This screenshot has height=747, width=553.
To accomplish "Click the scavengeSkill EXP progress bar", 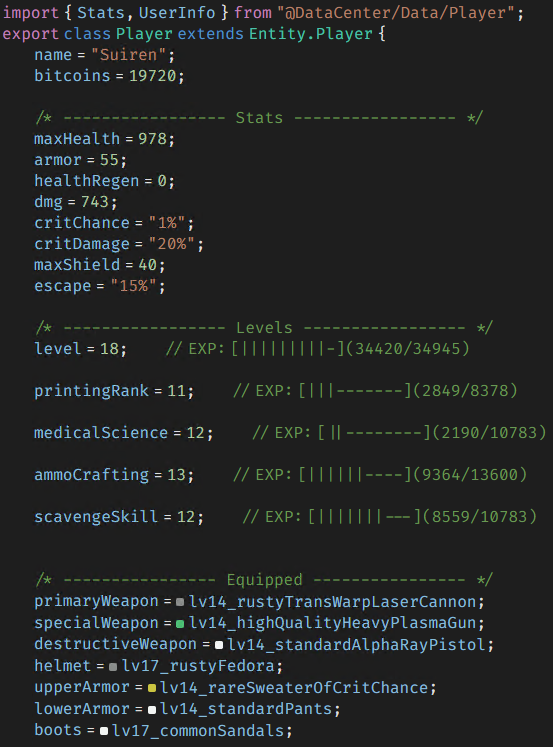I will point(364,516).
